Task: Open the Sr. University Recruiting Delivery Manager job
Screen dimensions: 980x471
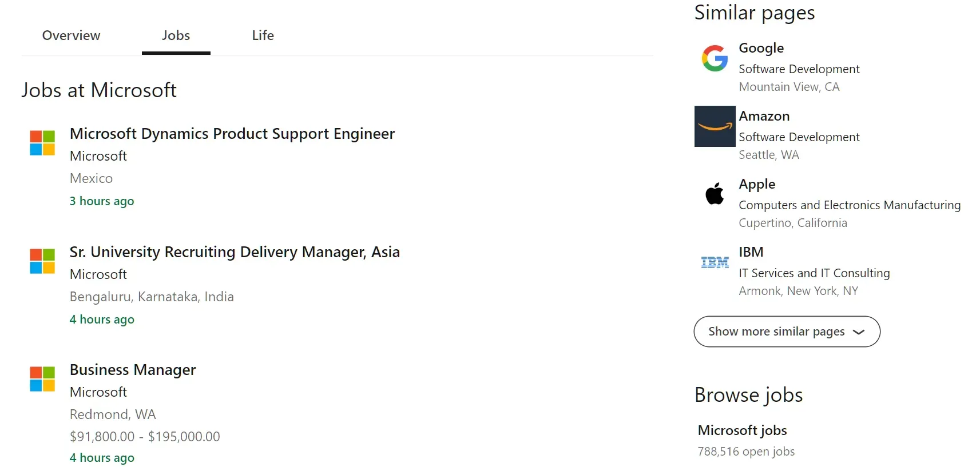Action: pyautogui.click(x=235, y=252)
